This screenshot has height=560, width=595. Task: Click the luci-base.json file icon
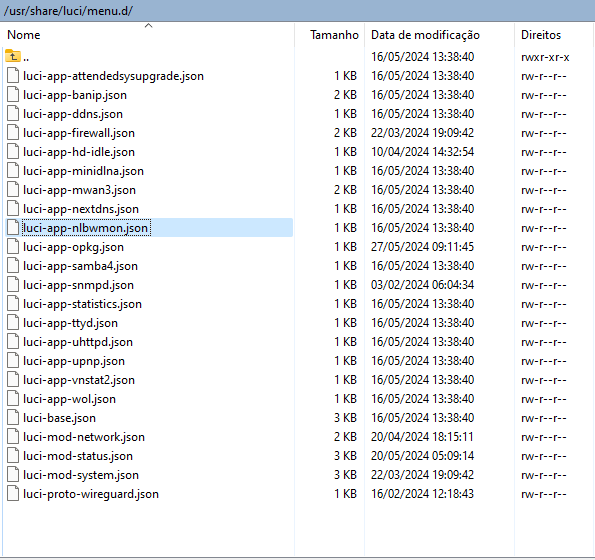[13, 417]
